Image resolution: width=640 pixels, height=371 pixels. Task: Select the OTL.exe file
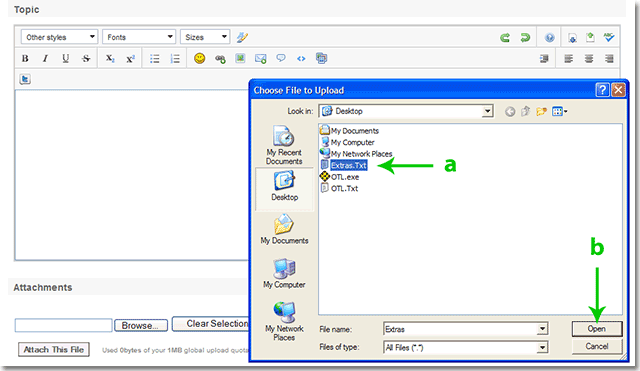tap(340, 177)
